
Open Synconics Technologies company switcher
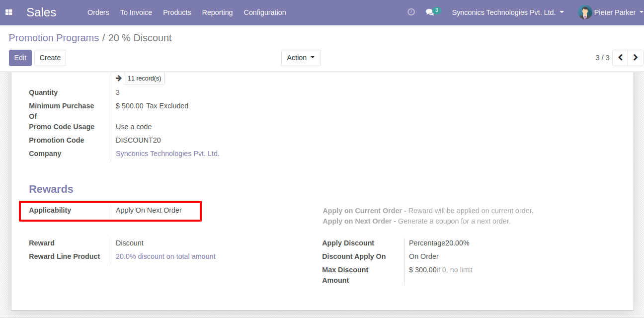507,12
